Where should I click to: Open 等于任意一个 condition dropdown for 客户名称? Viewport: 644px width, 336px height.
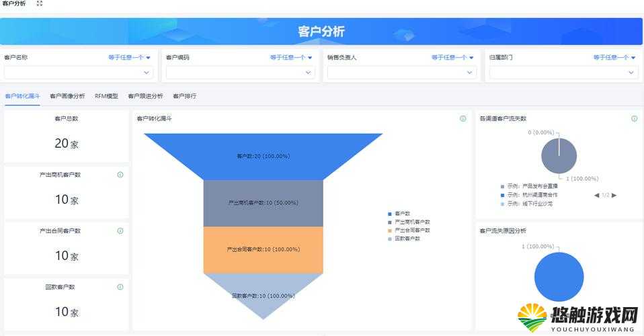coord(129,58)
